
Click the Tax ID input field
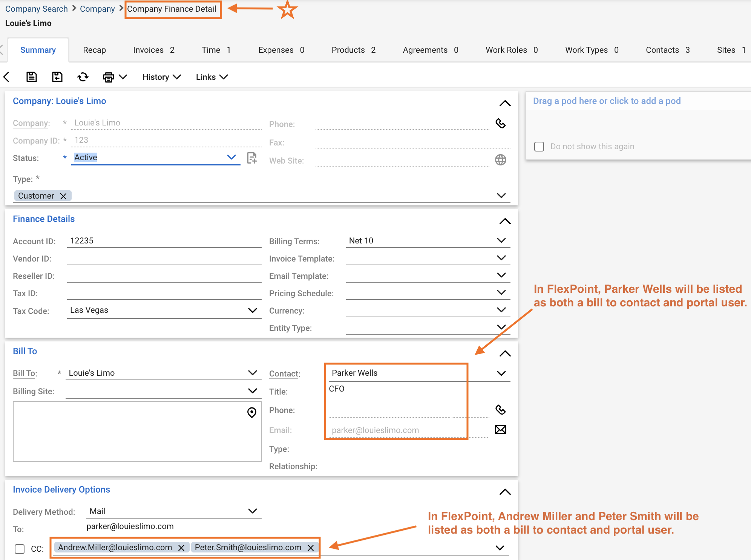click(164, 293)
